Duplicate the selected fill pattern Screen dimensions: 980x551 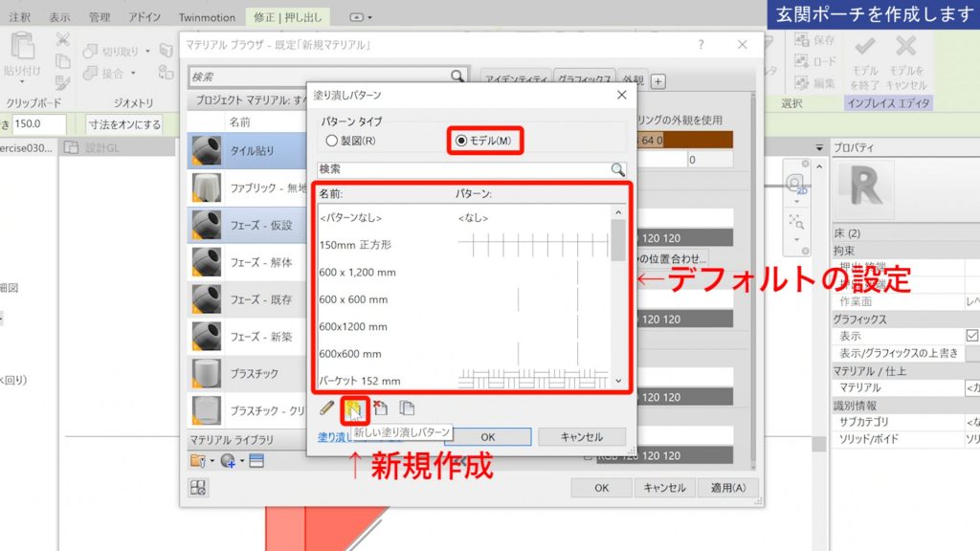(x=406, y=407)
